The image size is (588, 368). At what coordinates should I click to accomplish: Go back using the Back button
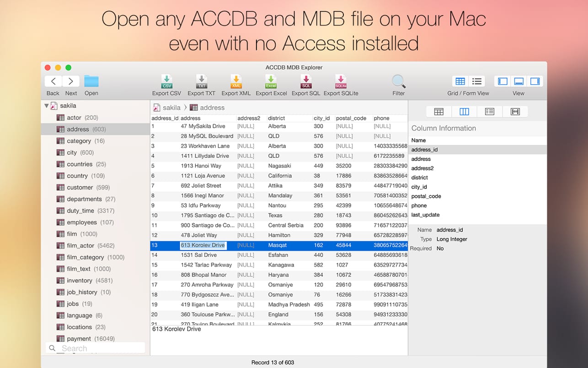pyautogui.click(x=52, y=81)
